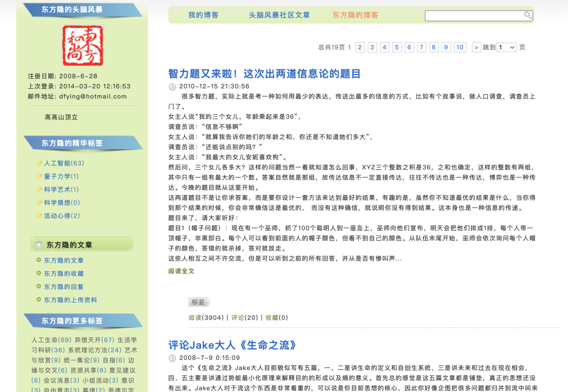Viewport: 568px width, 392px height.
Task: Click the green bullet beside 东方隐的收藏
Action: click(39, 273)
